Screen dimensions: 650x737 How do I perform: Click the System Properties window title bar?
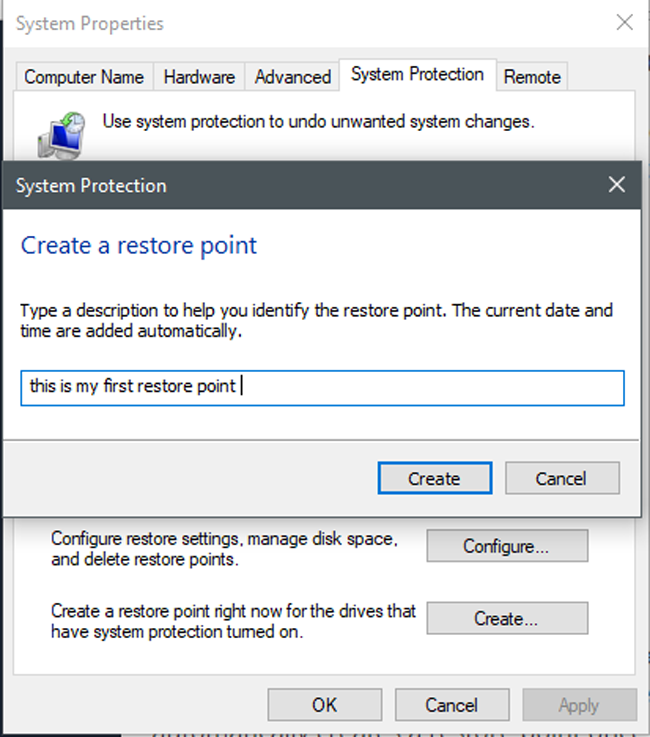coord(300,23)
